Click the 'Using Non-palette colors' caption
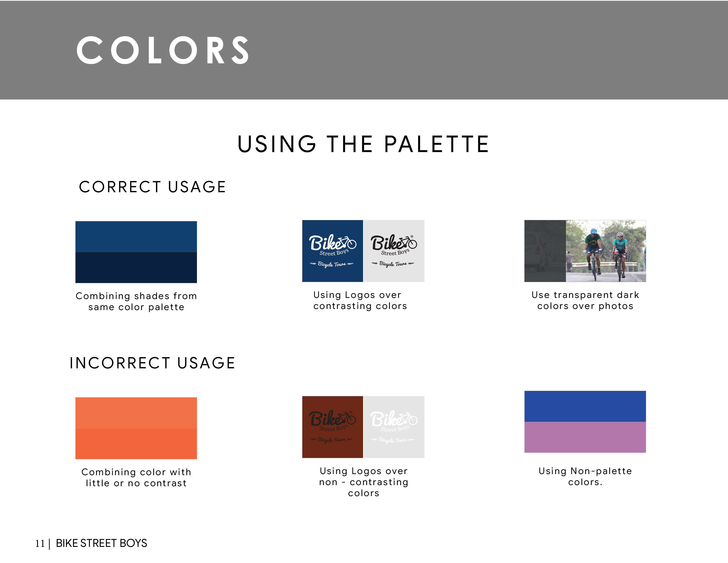This screenshot has width=728, height=563. [585, 476]
